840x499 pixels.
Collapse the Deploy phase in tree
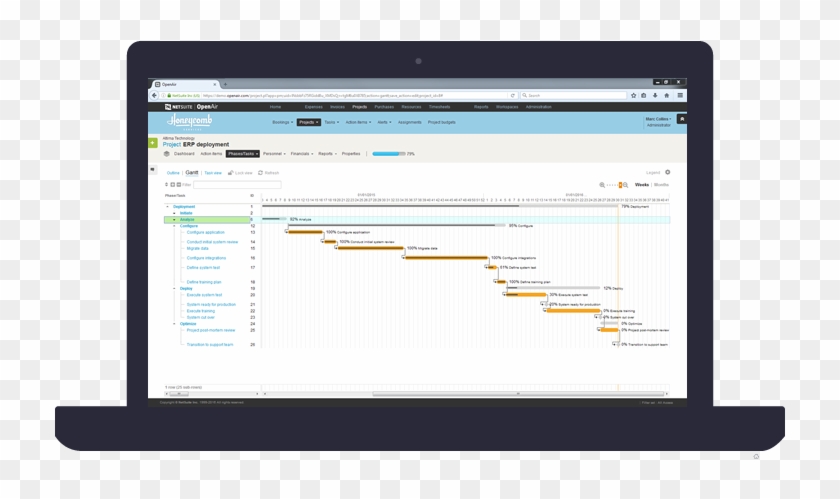point(174,288)
